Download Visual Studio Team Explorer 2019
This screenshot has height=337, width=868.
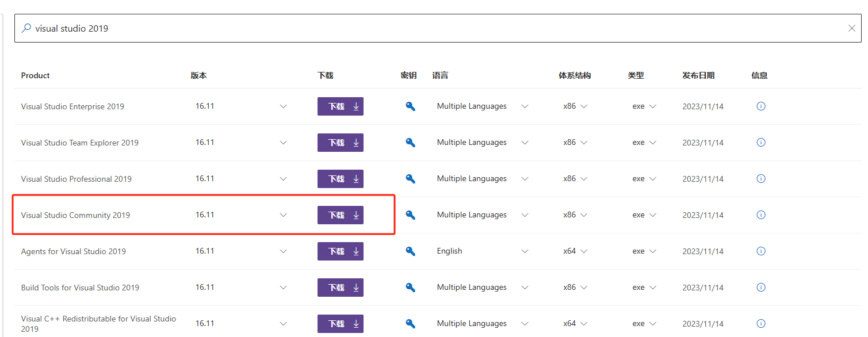[341, 143]
